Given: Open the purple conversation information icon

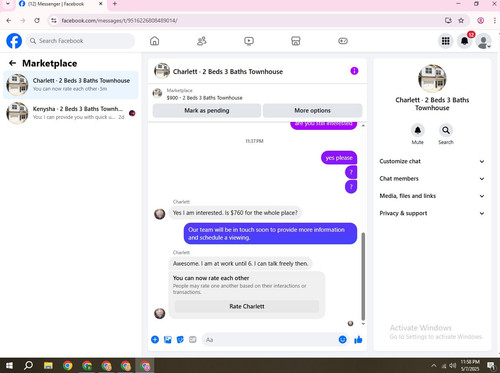Looking at the screenshot, I should (x=354, y=71).
